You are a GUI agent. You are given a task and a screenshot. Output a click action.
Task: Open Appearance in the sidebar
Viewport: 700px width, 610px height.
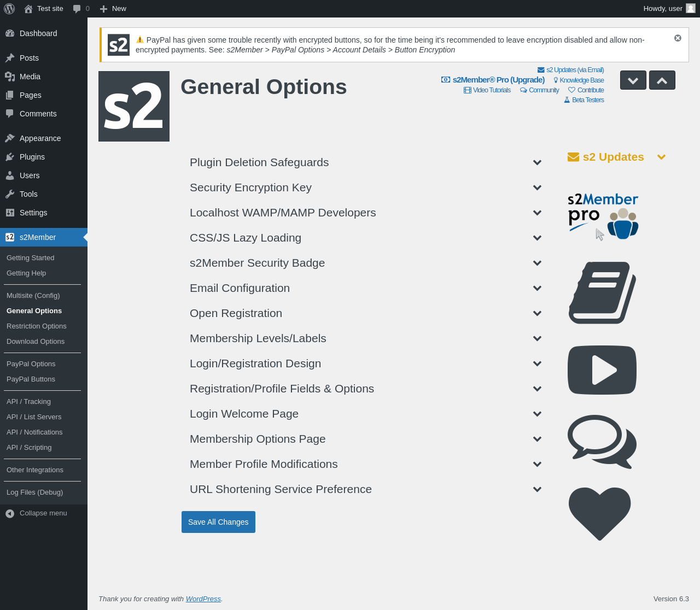click(44, 138)
